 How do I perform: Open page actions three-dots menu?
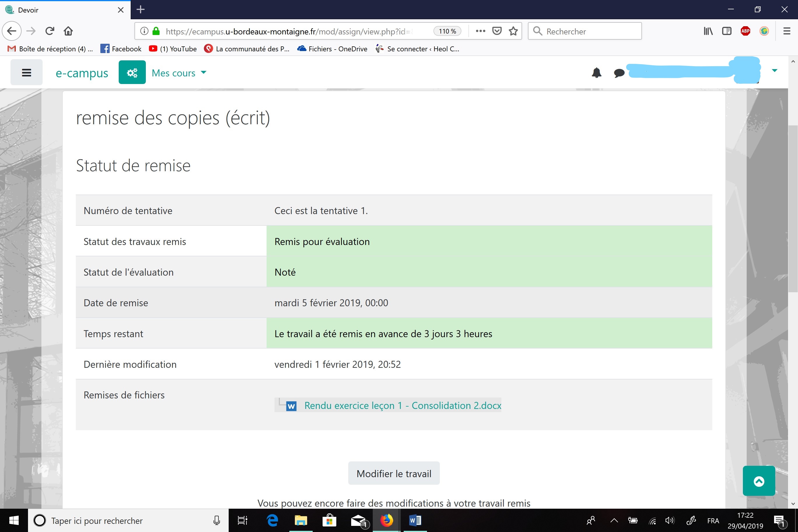click(x=480, y=31)
